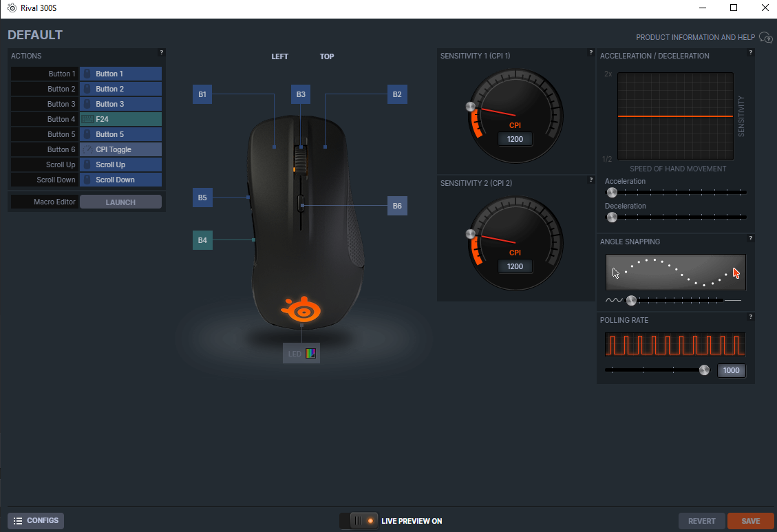Click the Acceleration/Deceleration help question mark
Screen dimensions: 777x532
[751, 52]
